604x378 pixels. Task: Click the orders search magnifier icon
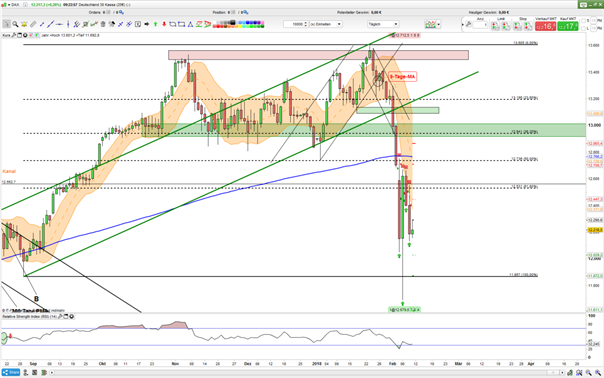pyautogui.click(x=121, y=12)
